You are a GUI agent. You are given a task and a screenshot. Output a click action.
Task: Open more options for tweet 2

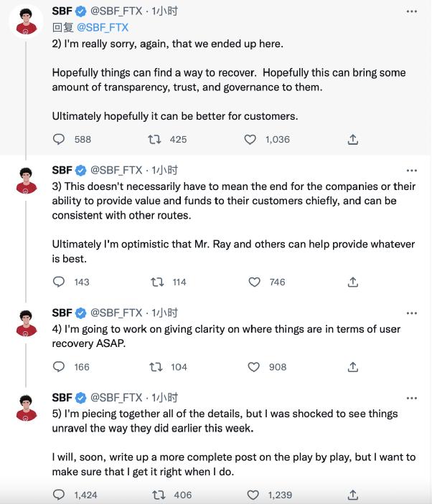point(412,12)
